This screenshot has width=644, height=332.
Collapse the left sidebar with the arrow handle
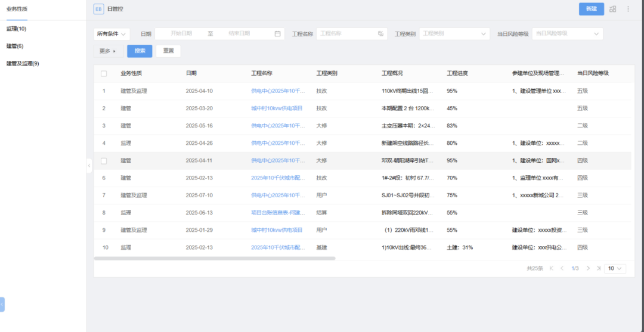(x=89, y=165)
